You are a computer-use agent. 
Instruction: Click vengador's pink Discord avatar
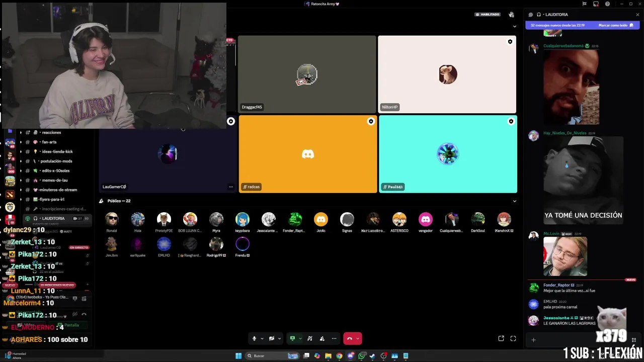(426, 219)
